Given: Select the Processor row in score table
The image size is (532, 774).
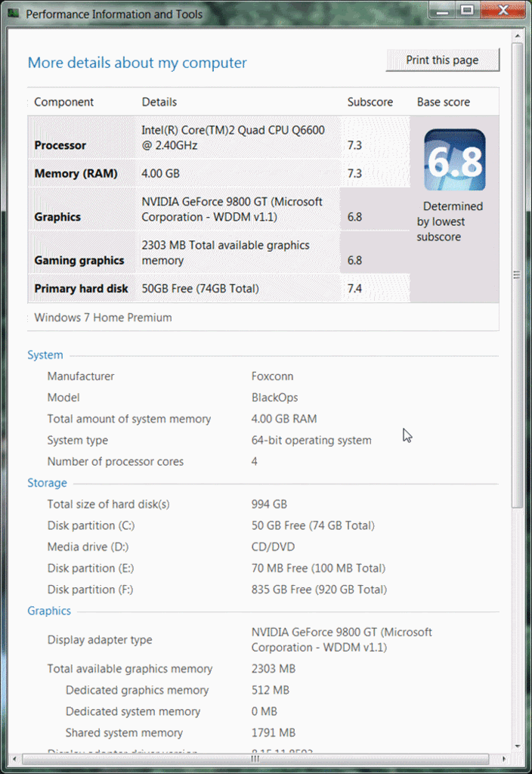Looking at the screenshot, I should point(60,145).
